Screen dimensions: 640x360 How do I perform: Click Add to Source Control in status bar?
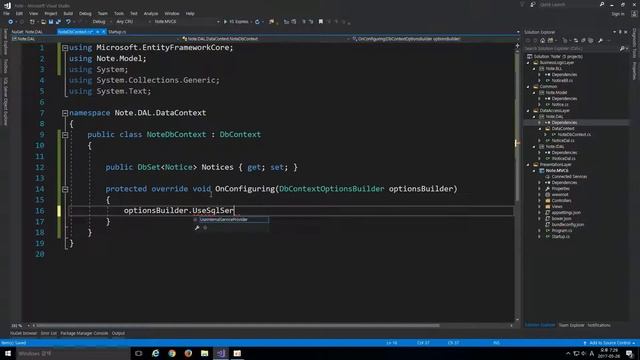pyautogui.click(x=609, y=343)
